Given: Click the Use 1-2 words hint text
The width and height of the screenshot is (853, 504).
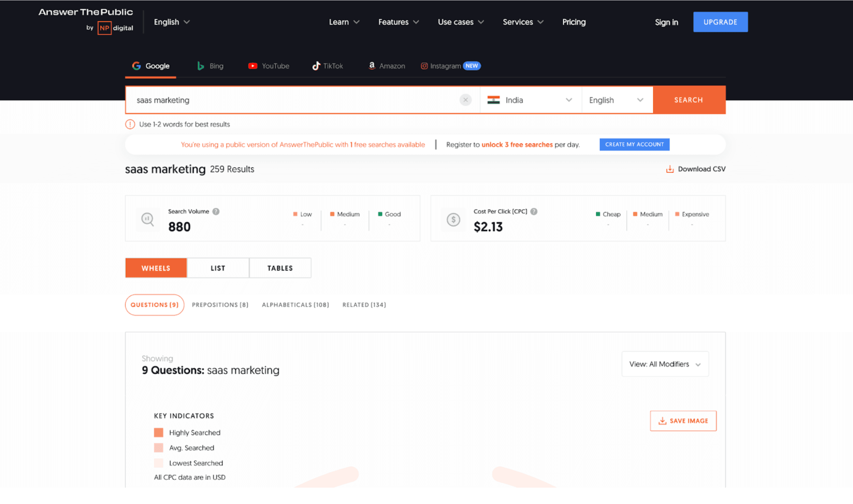Looking at the screenshot, I should pyautogui.click(x=185, y=124).
